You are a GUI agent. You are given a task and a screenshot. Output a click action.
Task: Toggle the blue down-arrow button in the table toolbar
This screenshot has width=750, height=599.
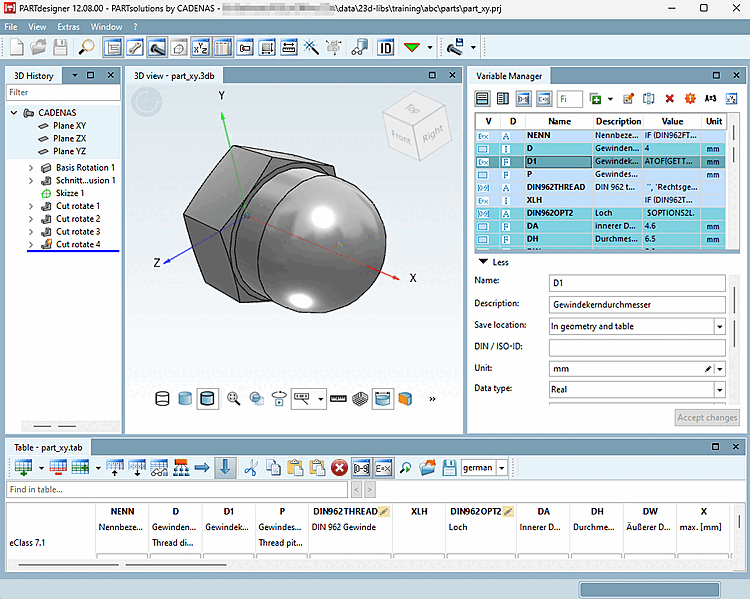pyautogui.click(x=226, y=467)
